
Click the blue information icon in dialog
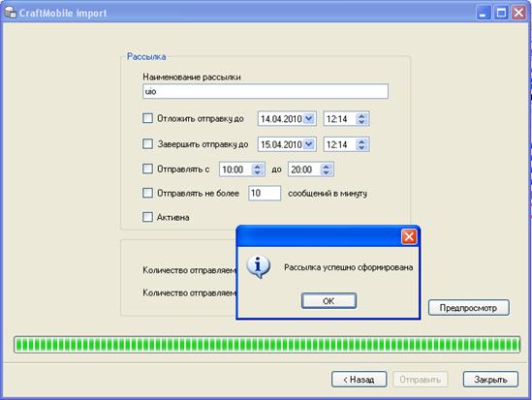tap(258, 266)
